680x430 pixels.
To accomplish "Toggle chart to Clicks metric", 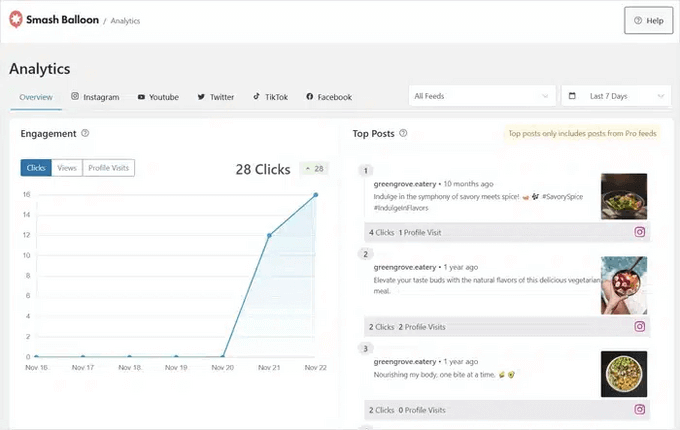I will tap(36, 168).
